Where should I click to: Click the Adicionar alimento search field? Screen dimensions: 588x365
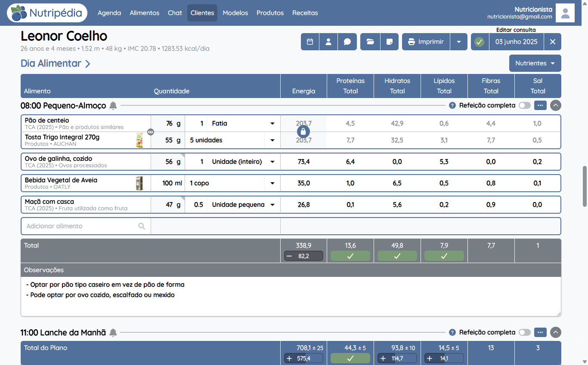pos(86,226)
